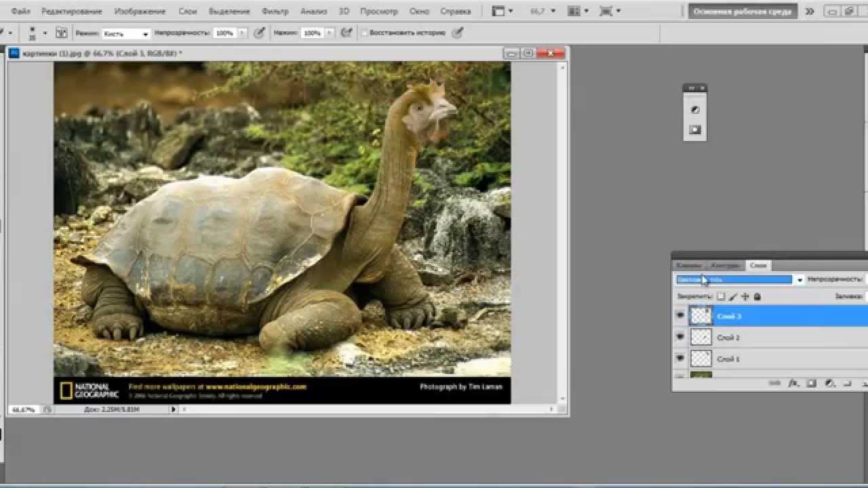The width and height of the screenshot is (868, 488).
Task: Click the lock image pixels brush icon
Action: pyautogui.click(x=733, y=297)
